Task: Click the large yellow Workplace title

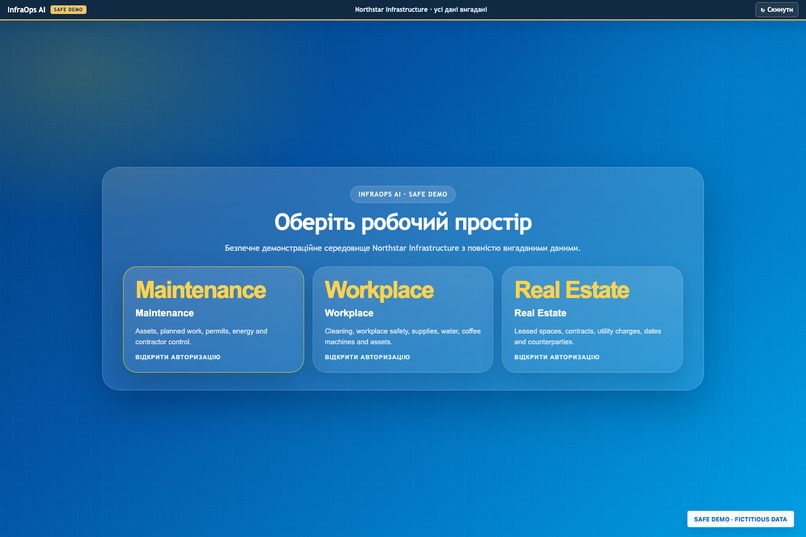Action: coord(379,290)
